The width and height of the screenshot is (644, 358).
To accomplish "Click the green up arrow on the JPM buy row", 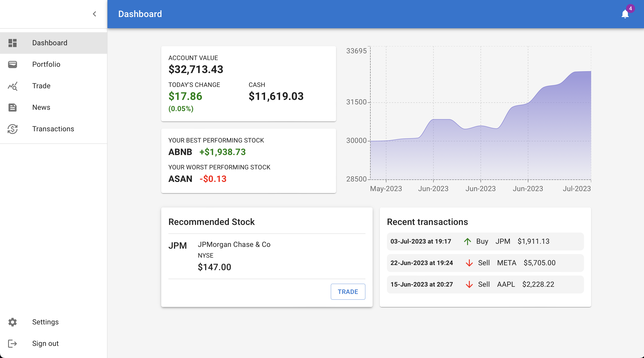I will click(x=467, y=242).
